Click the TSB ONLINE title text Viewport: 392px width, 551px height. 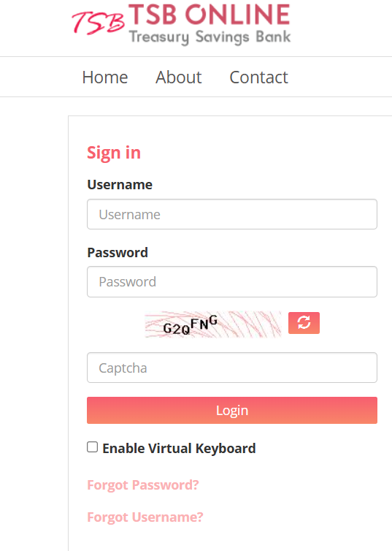pos(210,15)
